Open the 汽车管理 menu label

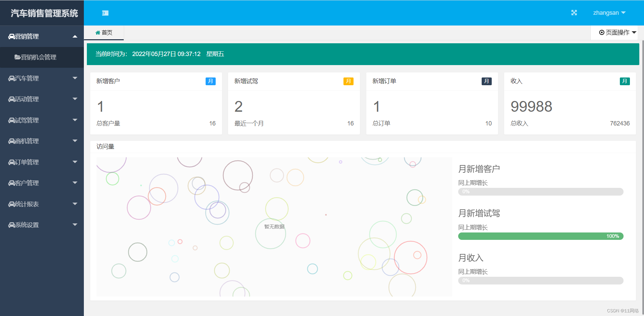(x=27, y=78)
